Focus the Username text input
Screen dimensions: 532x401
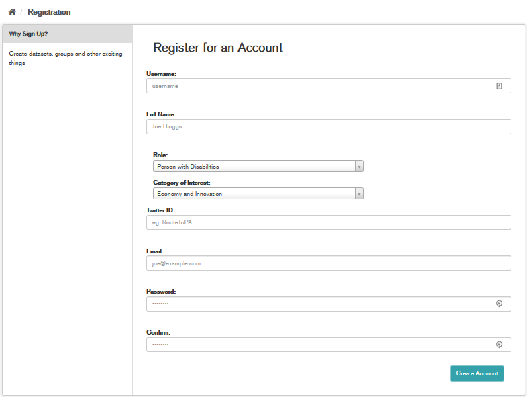tap(319, 86)
